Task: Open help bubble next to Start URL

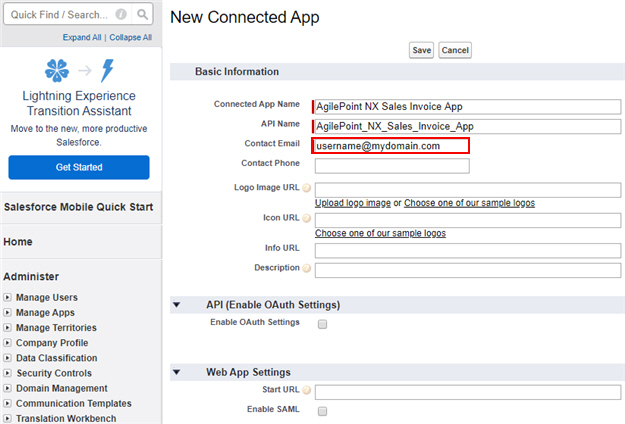Action: point(306,390)
